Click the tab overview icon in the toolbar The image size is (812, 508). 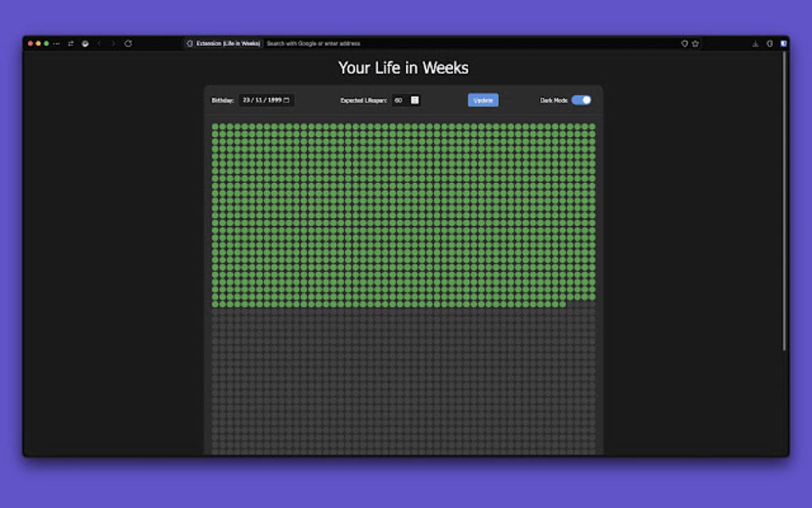[x=72, y=44]
